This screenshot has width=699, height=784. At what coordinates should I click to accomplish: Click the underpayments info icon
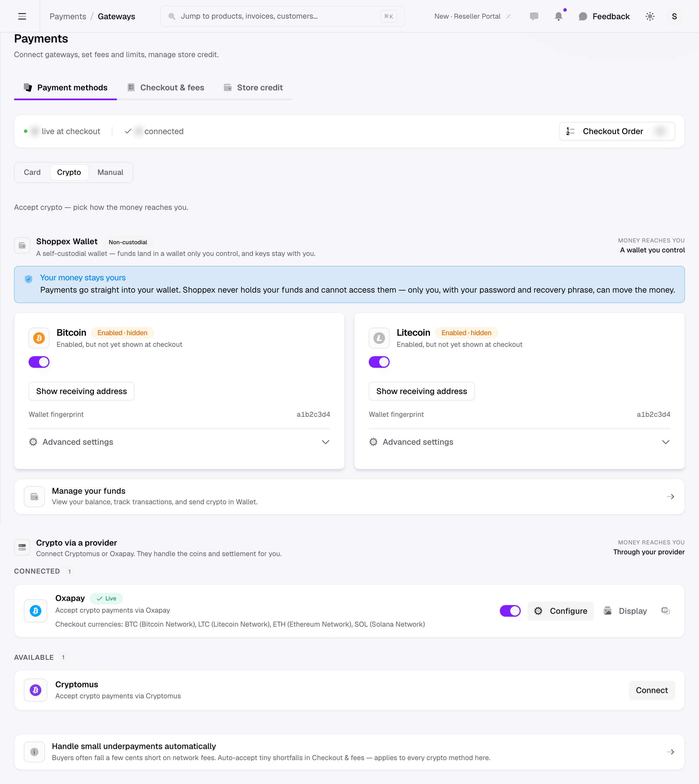tap(34, 752)
